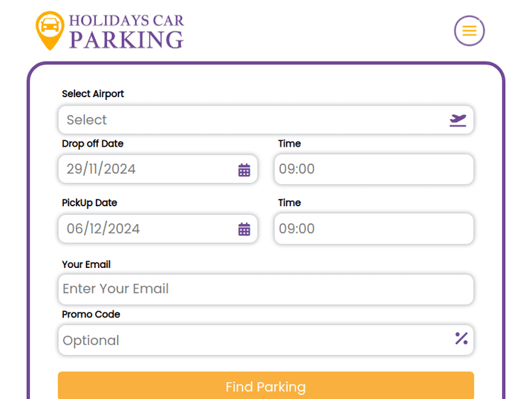Open calendar icon for Drop off Date

[x=244, y=170]
